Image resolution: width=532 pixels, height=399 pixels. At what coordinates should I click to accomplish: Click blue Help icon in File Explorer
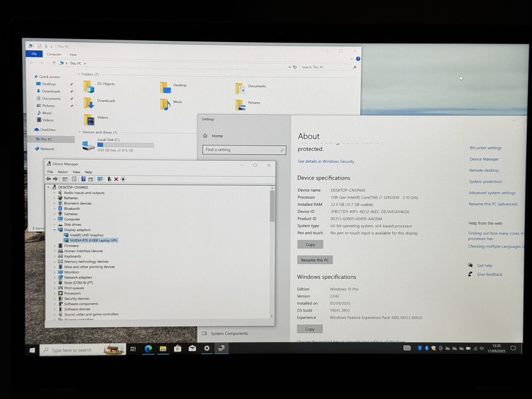coord(358,59)
